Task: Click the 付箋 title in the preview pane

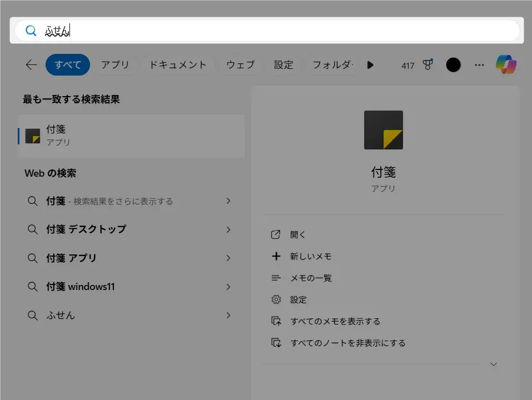Action: point(384,172)
